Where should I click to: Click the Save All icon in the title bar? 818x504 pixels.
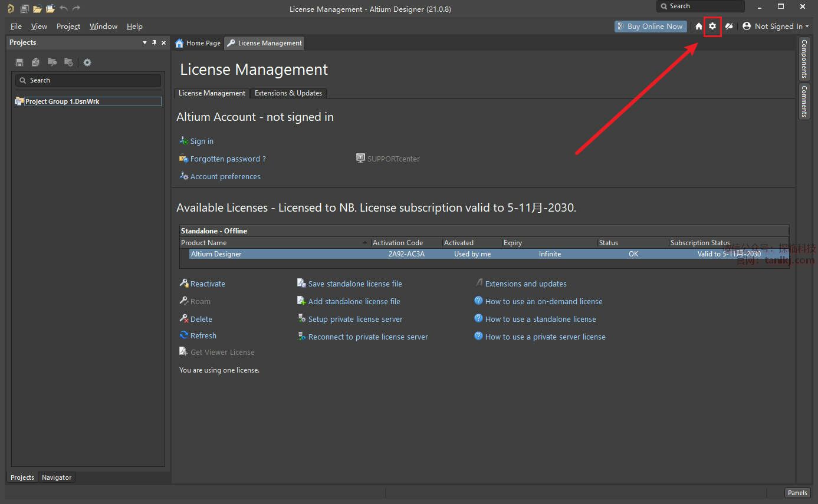coord(24,9)
